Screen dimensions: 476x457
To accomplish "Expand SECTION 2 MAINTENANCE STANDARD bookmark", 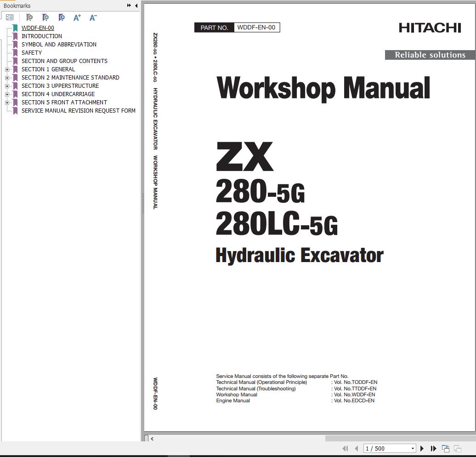I will (x=7, y=78).
